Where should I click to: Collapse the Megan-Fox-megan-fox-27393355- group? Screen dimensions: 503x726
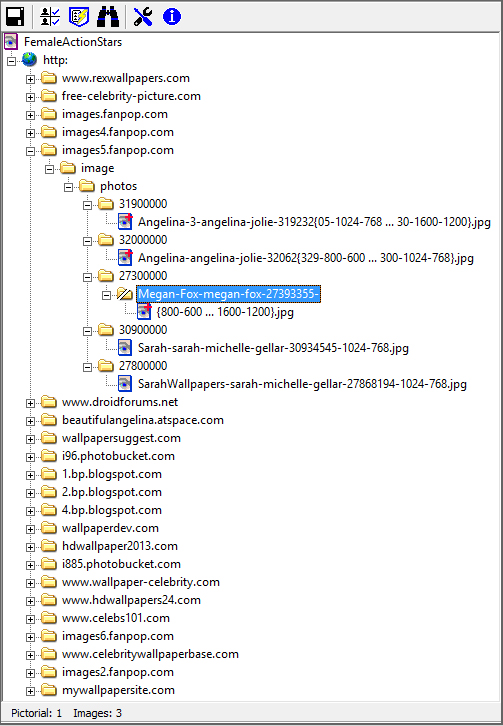107,295
